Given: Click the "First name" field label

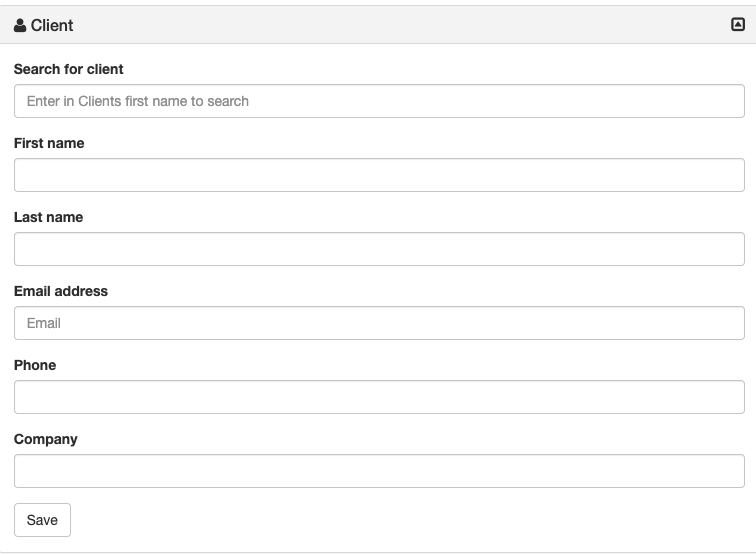Looking at the screenshot, I should click(x=49, y=143).
